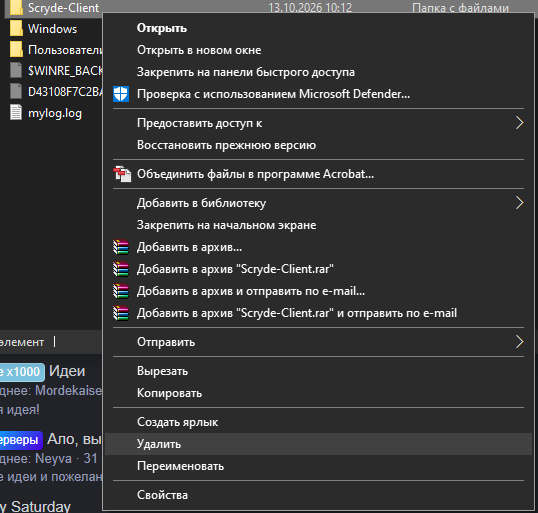Open "Добавить в библиотеку" menu entry
The width and height of the screenshot is (538, 513).
coord(318,203)
